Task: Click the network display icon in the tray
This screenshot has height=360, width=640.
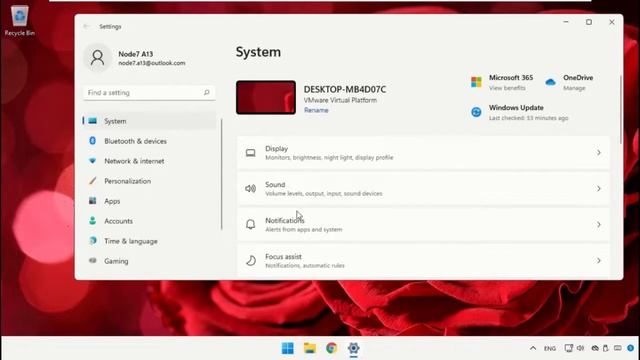Action: click(x=569, y=348)
